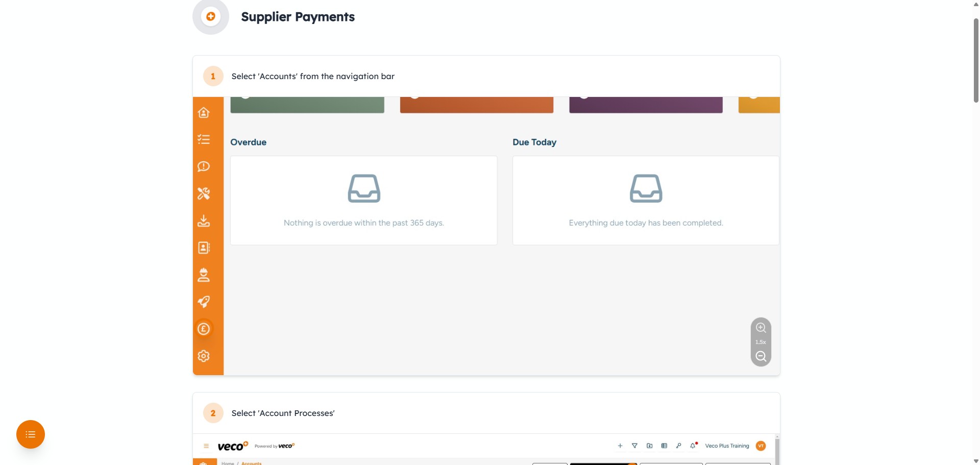Select the home icon in orange sidebar
This screenshot has height=465, width=980.
click(204, 112)
